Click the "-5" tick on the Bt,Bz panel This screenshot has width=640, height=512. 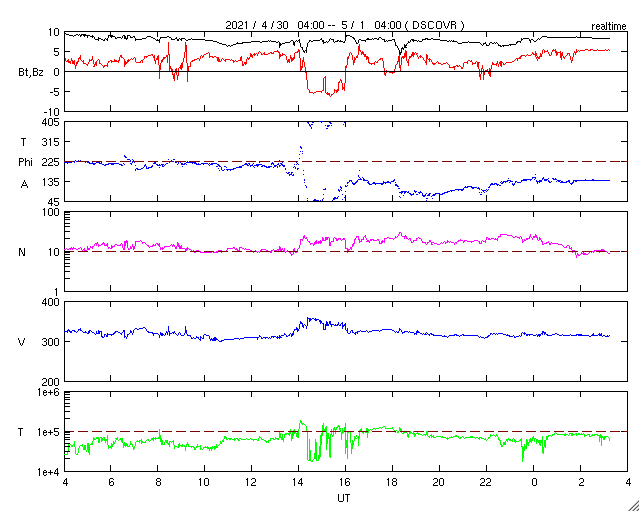pos(55,92)
